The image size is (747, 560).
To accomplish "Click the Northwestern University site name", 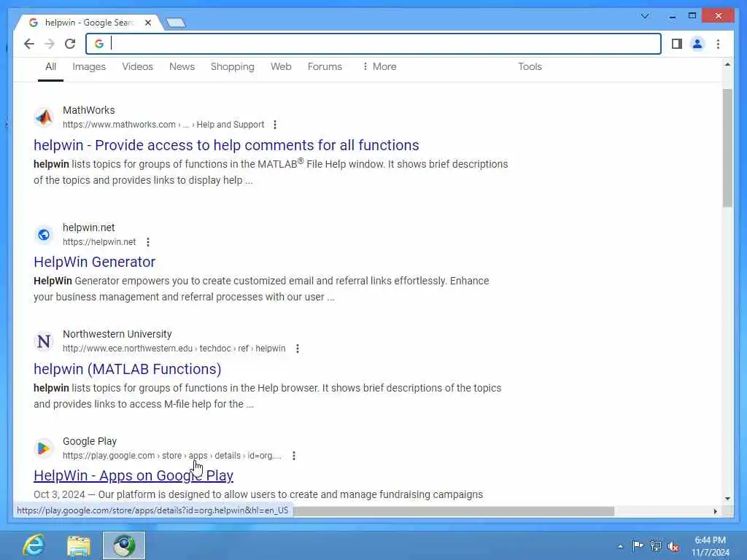I will pyautogui.click(x=117, y=334).
